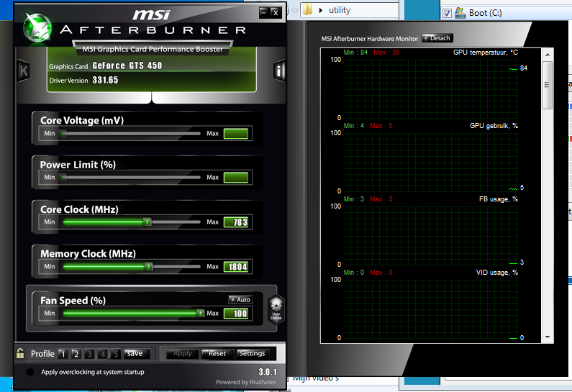Screen dimensions: 572x392
Task: Click the MSI Afterburner Hardware Monitor title
Action: pyautogui.click(x=370, y=39)
